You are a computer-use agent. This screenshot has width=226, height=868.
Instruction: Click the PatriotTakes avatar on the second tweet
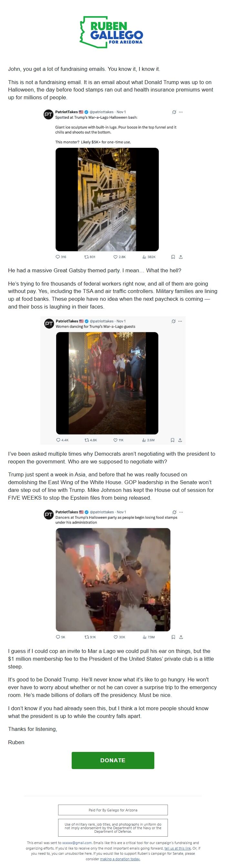[x=49, y=324]
